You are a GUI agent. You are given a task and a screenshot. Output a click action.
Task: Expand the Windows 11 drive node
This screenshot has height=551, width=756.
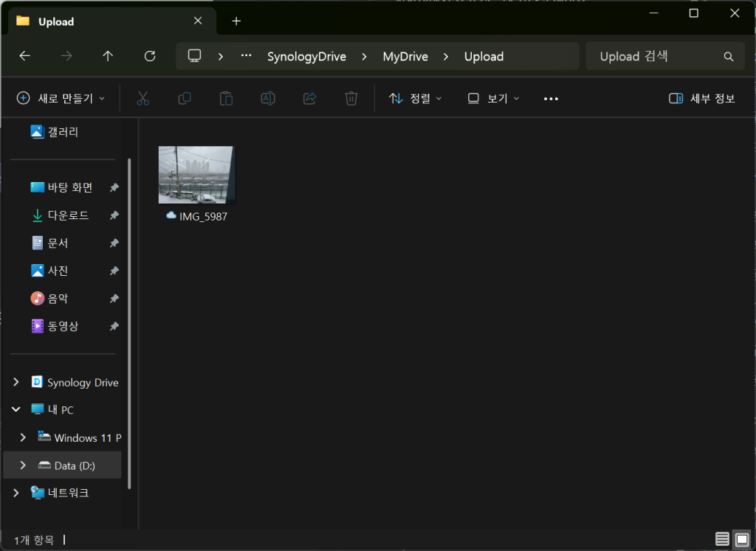click(23, 437)
